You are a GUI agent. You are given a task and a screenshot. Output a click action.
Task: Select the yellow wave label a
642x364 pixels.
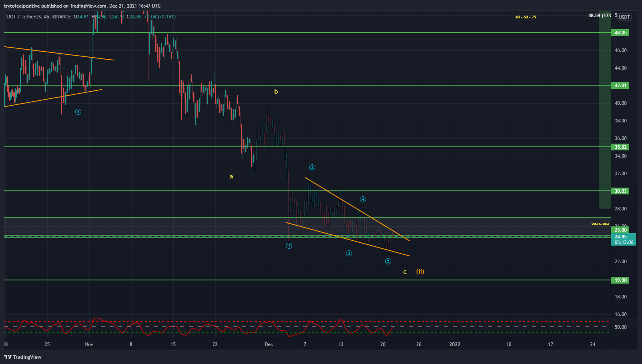pos(231,176)
